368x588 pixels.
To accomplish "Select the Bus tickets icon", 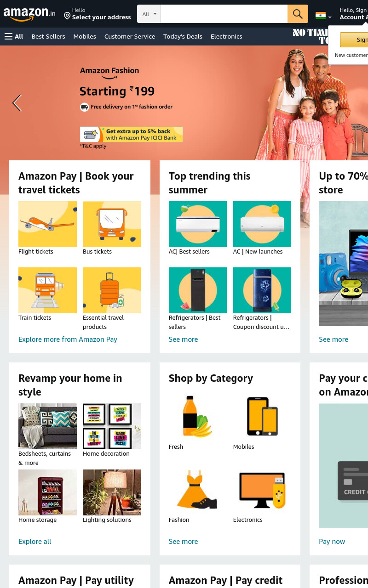I will (x=112, y=224).
